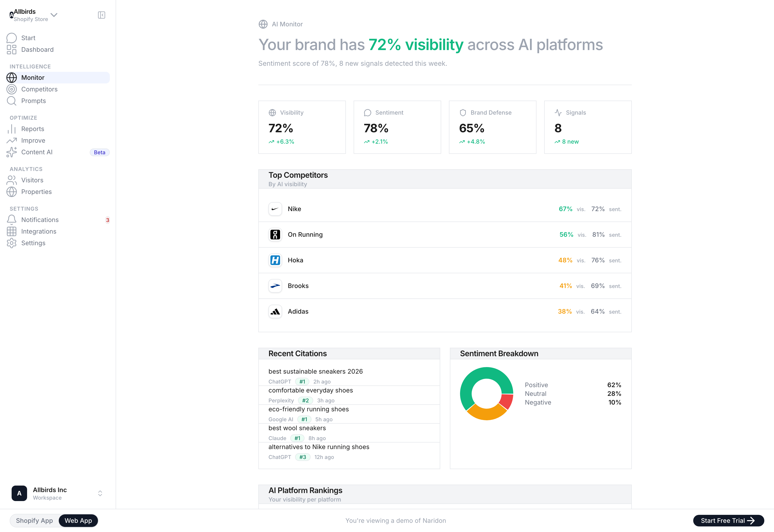Click the #2 rank badge for Perplexity

(x=305, y=401)
